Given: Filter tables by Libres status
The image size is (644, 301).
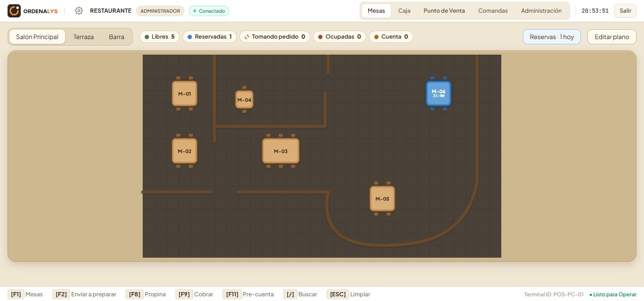Looking at the screenshot, I should [x=159, y=37].
